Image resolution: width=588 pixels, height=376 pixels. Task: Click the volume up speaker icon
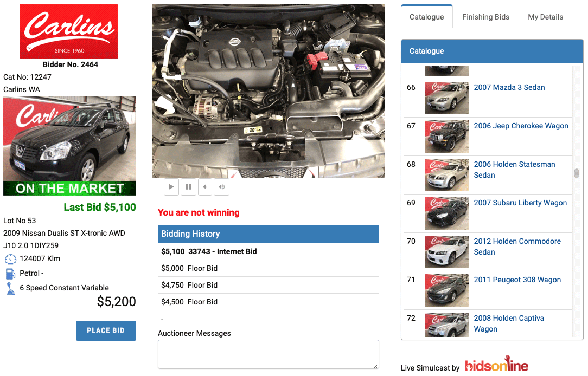coord(221,187)
